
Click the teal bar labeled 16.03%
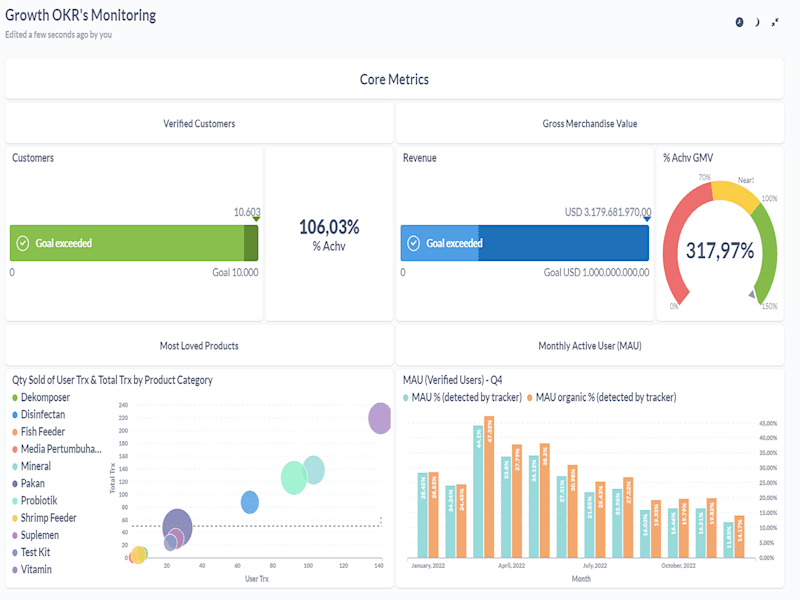645,534
